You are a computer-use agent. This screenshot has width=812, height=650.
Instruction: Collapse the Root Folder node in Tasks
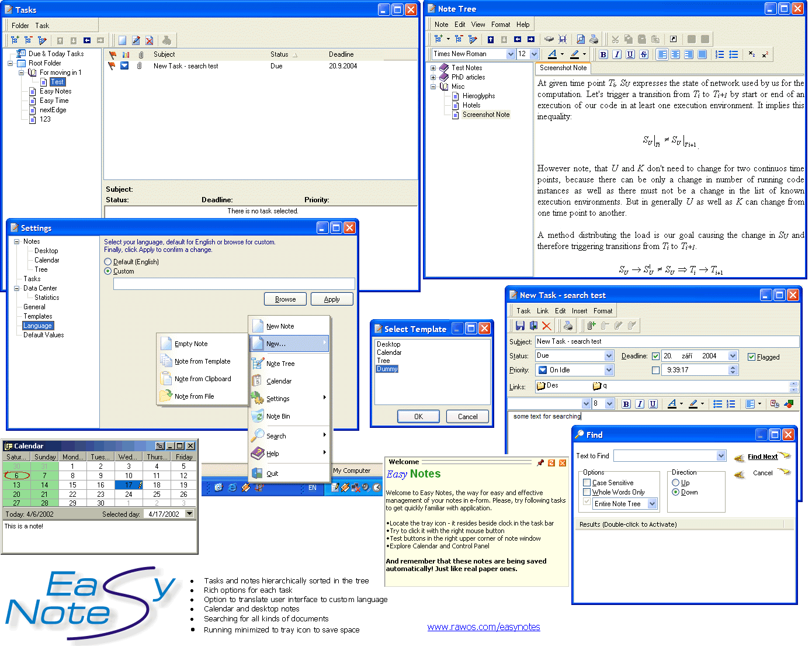(11, 63)
